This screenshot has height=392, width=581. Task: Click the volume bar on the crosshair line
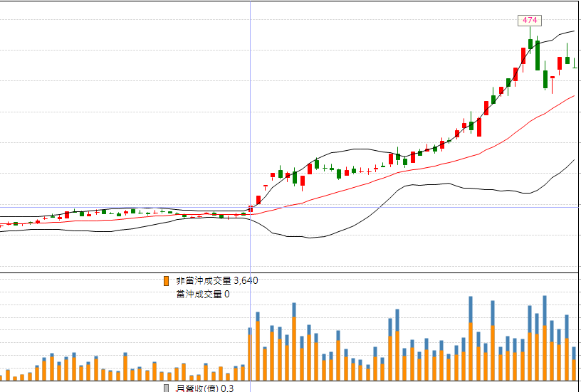click(250, 354)
